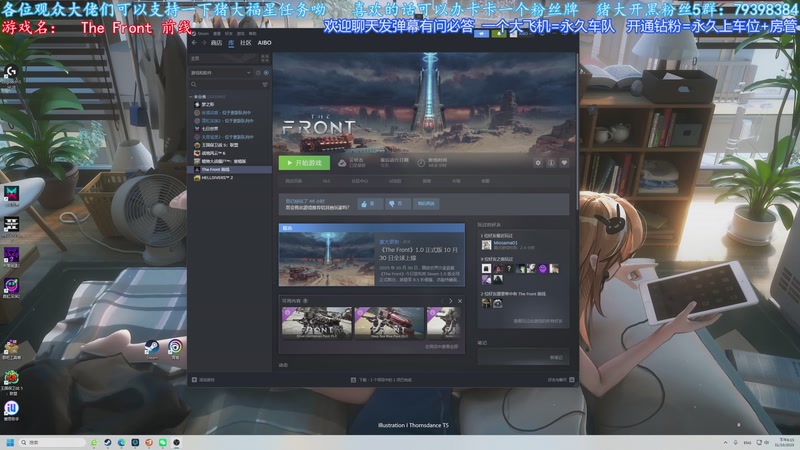
Task: Click the thumbs down 否 button
Action: 396,204
